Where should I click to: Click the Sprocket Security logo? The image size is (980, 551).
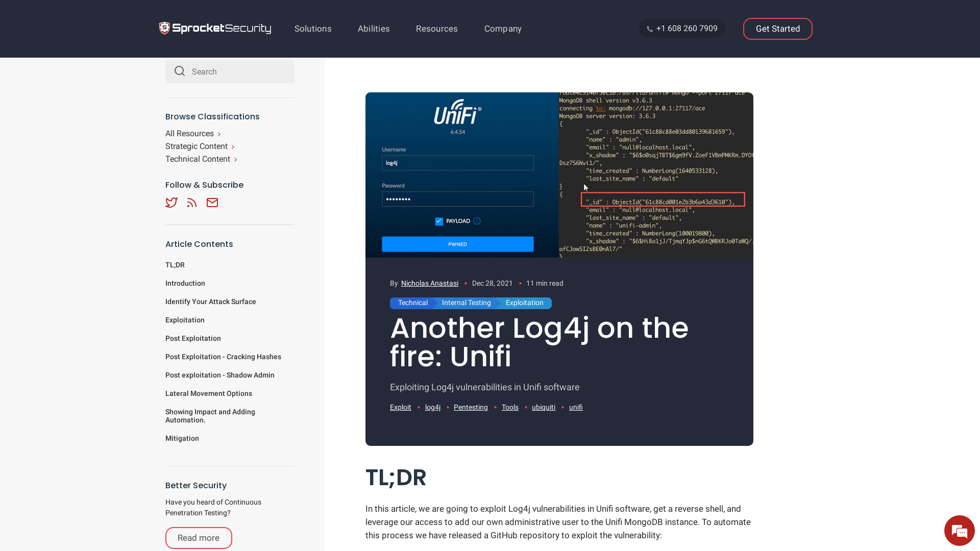tap(215, 28)
